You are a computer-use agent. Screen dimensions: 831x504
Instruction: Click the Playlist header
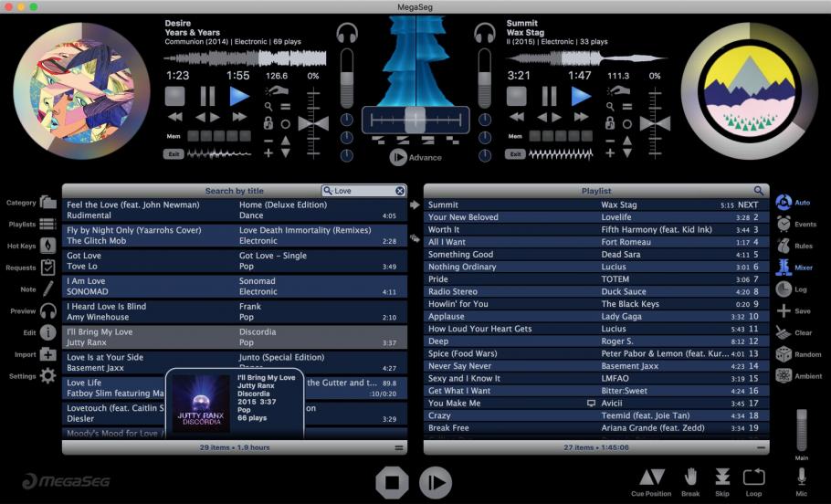[x=596, y=191]
